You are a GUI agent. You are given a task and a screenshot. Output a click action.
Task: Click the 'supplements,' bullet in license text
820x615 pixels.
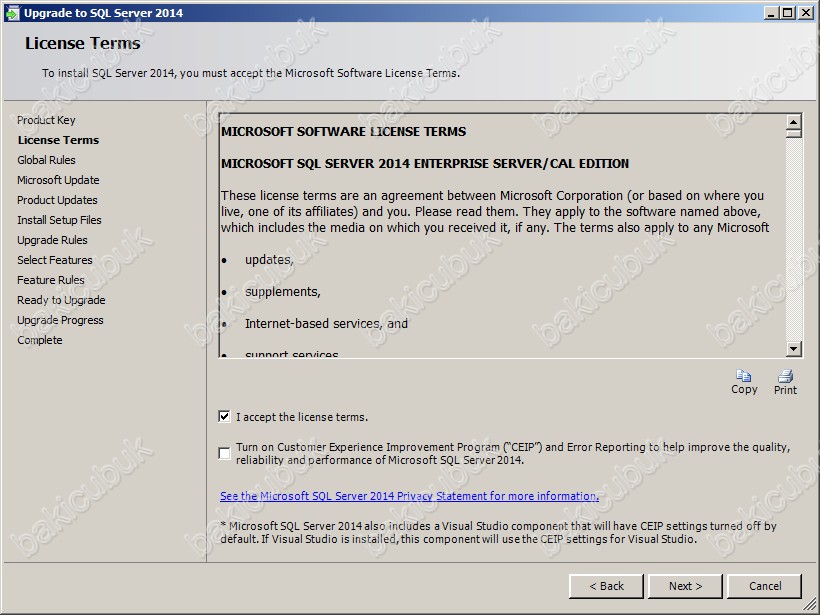point(283,292)
